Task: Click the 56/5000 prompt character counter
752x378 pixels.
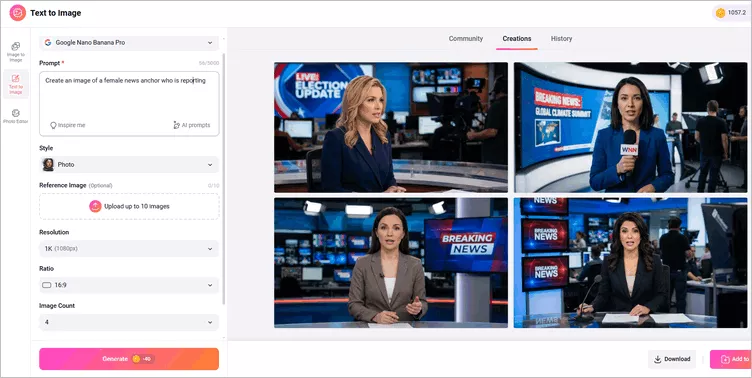Action: [x=209, y=63]
